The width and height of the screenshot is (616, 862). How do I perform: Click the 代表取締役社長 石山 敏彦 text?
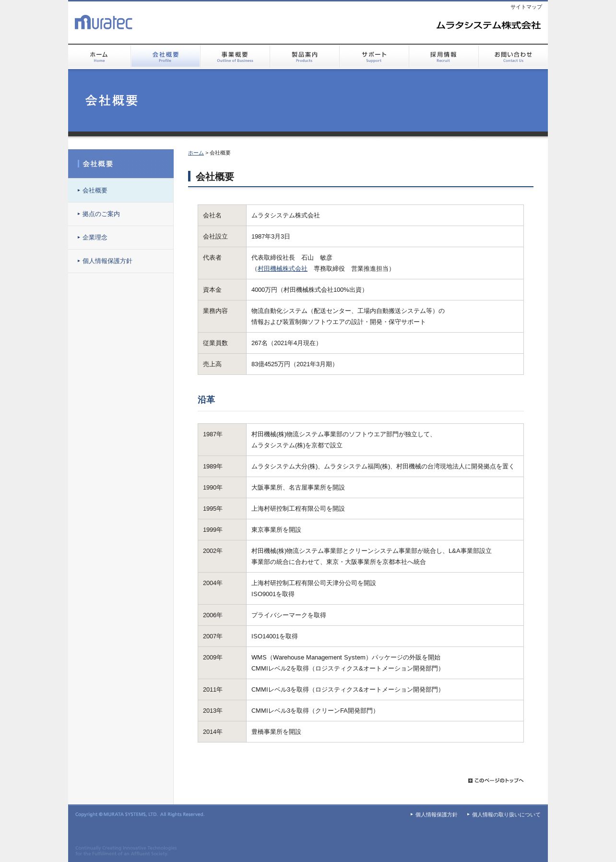click(x=292, y=258)
